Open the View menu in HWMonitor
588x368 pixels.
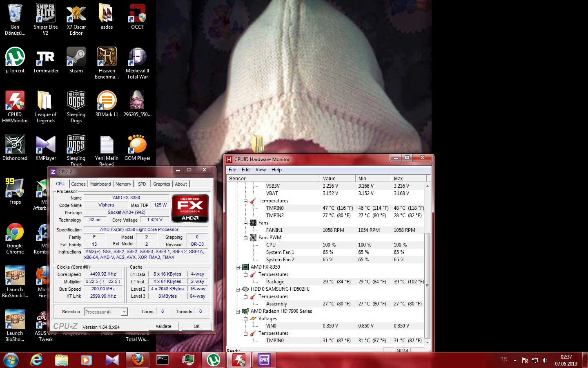[x=261, y=170]
